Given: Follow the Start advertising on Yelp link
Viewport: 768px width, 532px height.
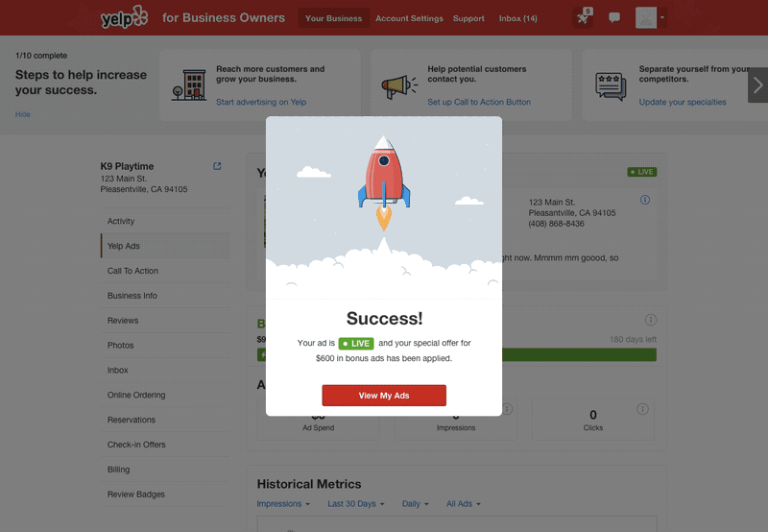Looking at the screenshot, I should (x=261, y=102).
